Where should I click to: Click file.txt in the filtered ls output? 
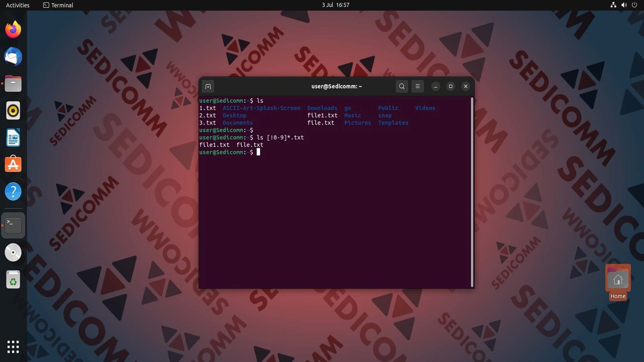point(250,145)
